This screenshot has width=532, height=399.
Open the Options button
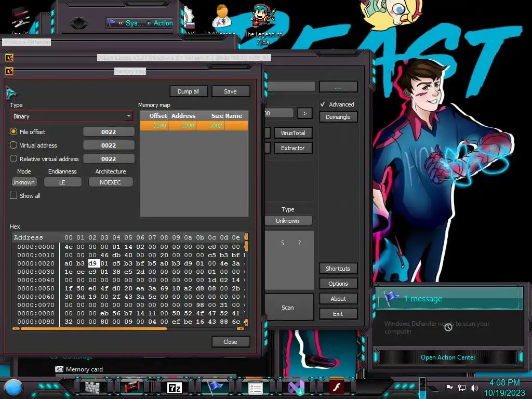pyautogui.click(x=338, y=284)
